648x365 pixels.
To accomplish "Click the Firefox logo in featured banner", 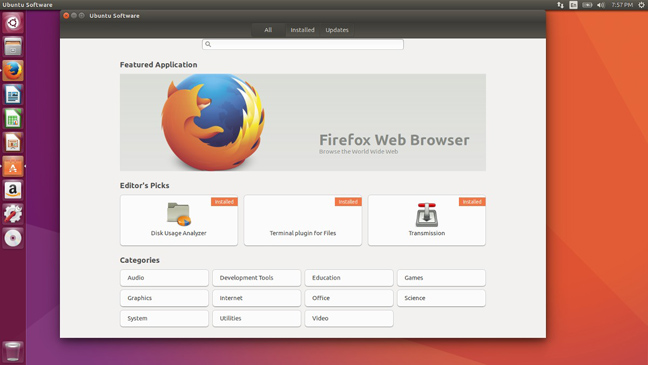I will point(213,122).
